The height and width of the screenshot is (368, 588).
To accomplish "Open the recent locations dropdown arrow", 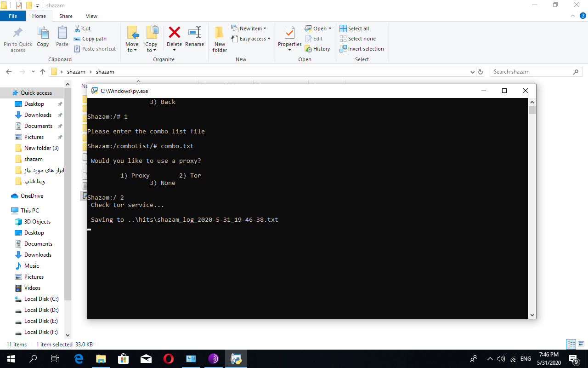I will pyautogui.click(x=33, y=72).
